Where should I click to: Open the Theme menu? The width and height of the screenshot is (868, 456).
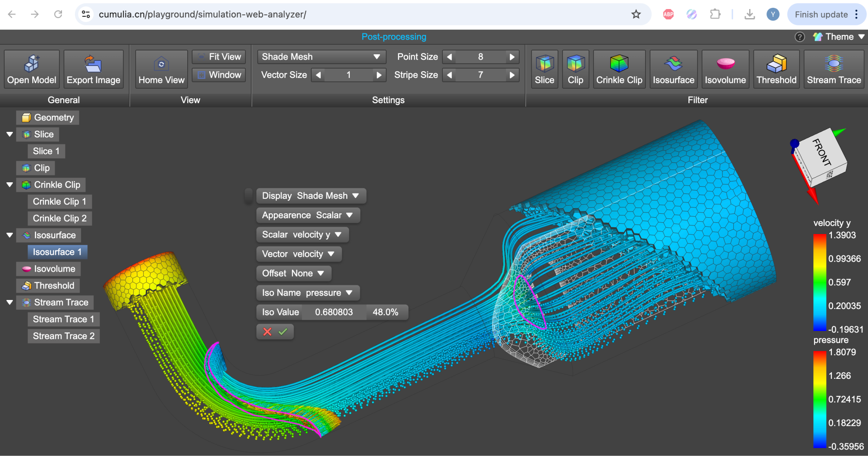(x=839, y=37)
